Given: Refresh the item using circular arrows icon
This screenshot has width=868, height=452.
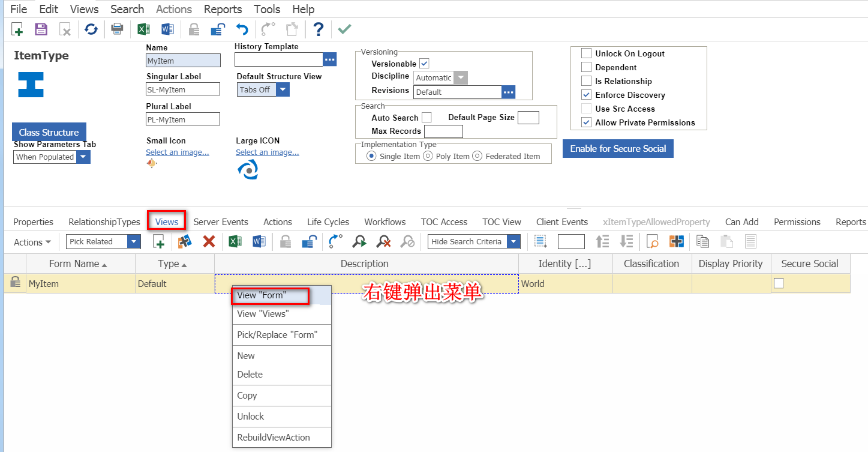Looking at the screenshot, I should coord(91,29).
